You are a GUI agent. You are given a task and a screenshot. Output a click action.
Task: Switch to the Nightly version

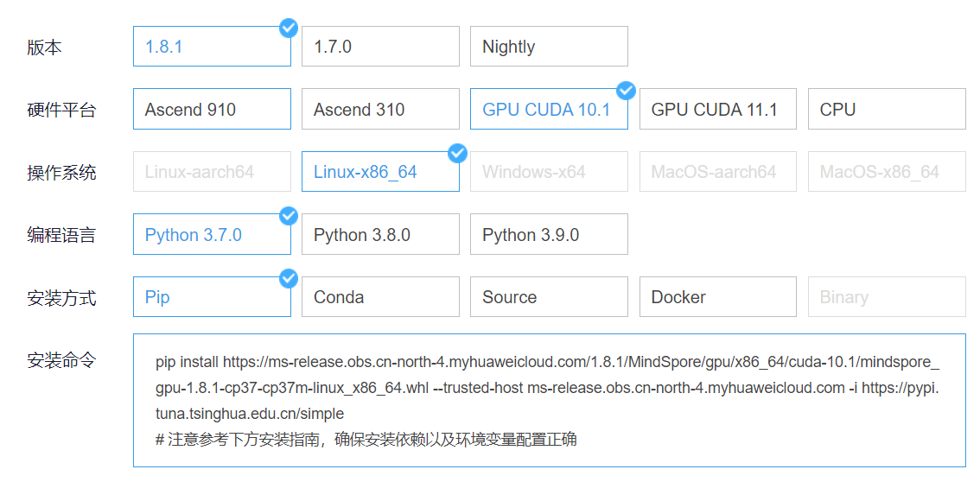coord(549,47)
